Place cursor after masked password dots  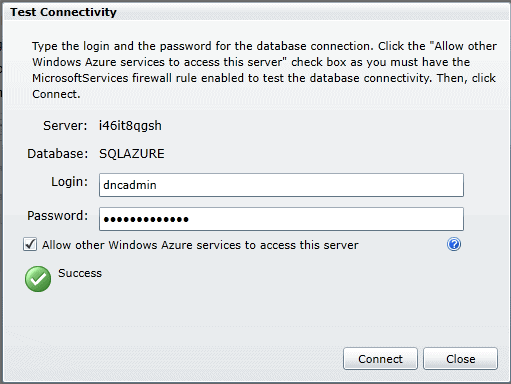pos(191,219)
